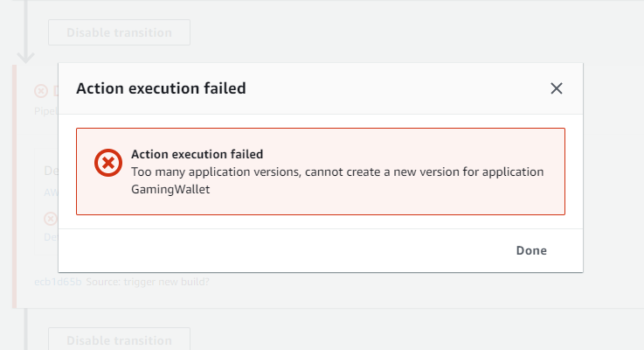Click the upper Disable transition button
644x350 pixels.
(x=119, y=32)
